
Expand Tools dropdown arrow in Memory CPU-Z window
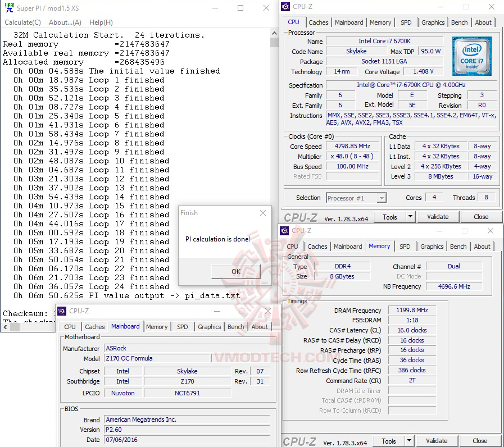tap(409, 441)
